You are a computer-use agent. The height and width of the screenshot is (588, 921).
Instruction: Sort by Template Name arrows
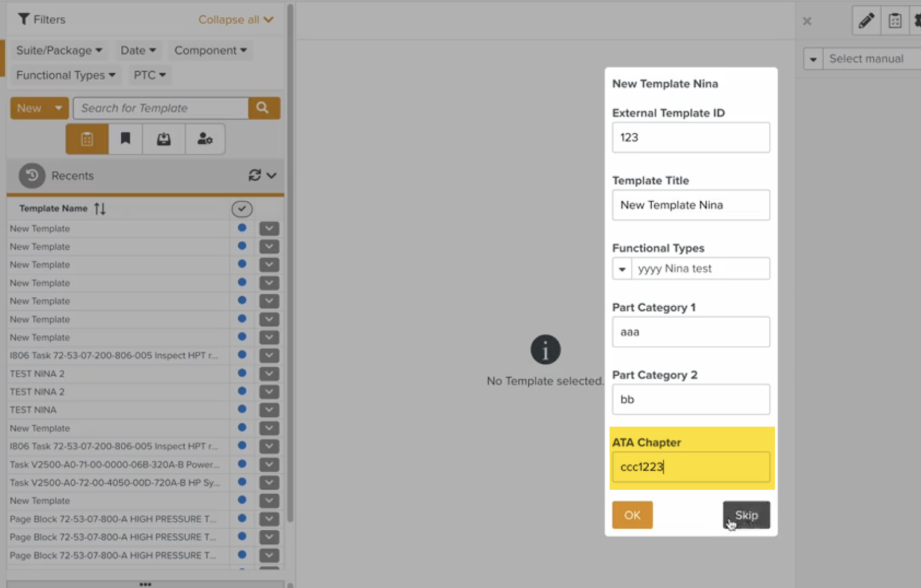pos(100,209)
